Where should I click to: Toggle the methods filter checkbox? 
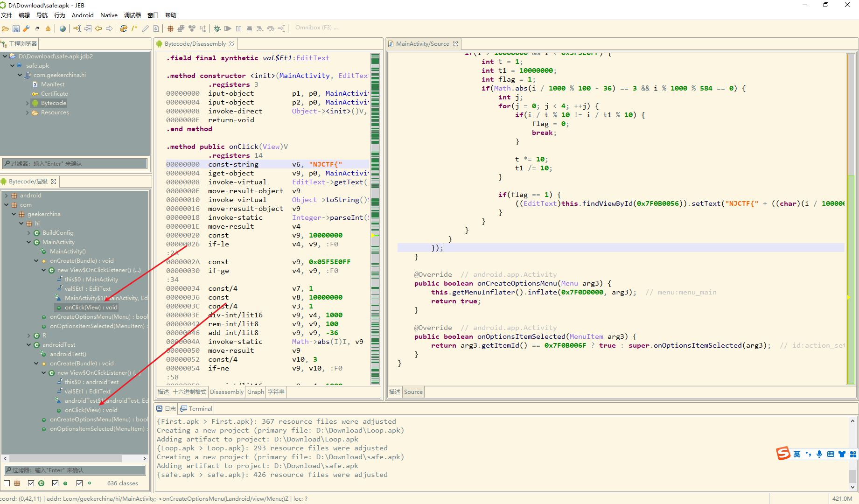click(55, 483)
